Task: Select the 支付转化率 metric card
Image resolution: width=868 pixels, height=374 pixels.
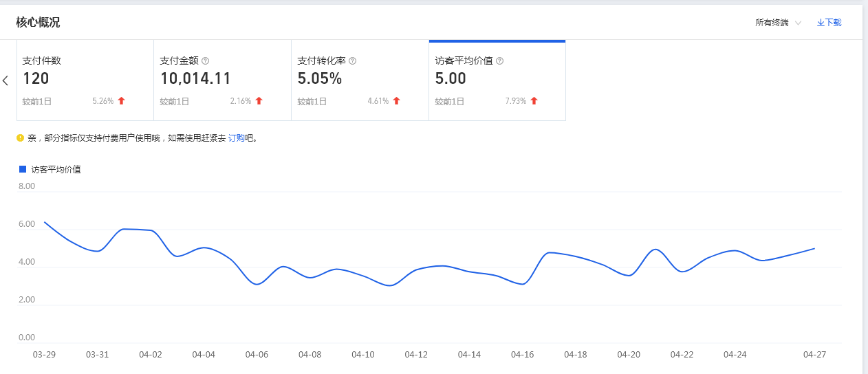Action: 360,80
